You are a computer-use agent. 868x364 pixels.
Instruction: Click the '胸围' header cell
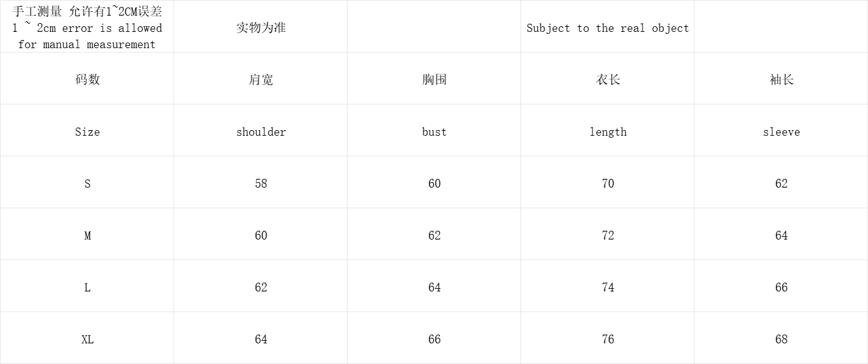pos(434,79)
